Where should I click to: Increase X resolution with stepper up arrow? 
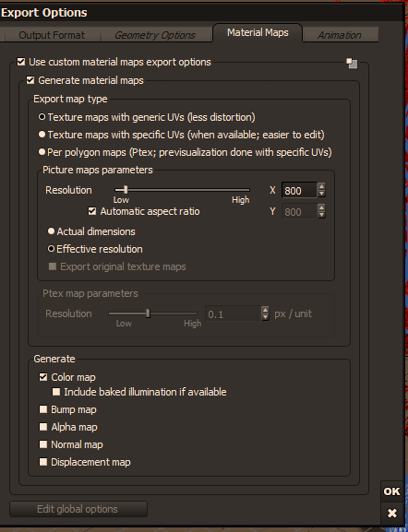coord(321,186)
